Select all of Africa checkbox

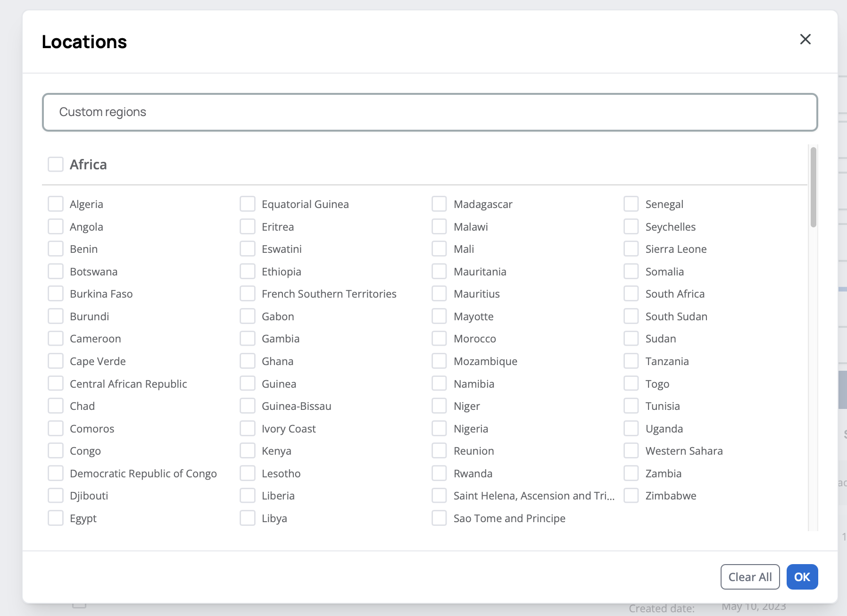(56, 165)
